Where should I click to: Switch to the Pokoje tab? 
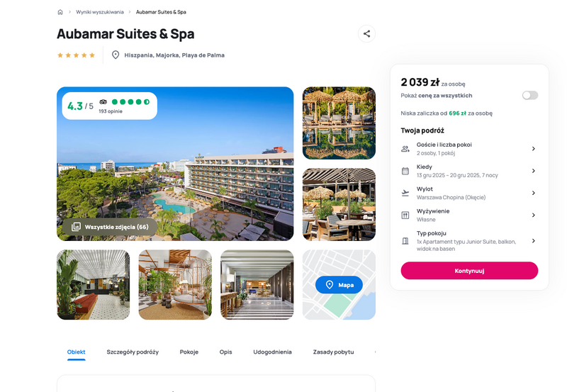189,352
